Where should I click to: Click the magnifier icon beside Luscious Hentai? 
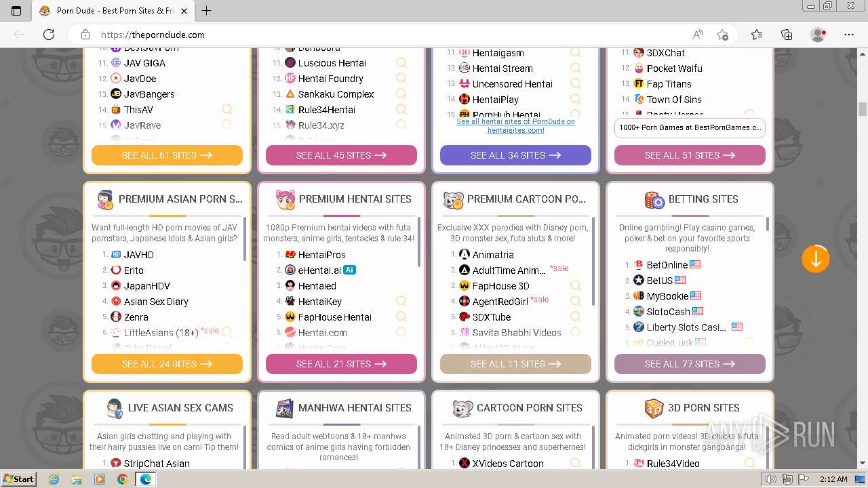pyautogui.click(x=401, y=62)
